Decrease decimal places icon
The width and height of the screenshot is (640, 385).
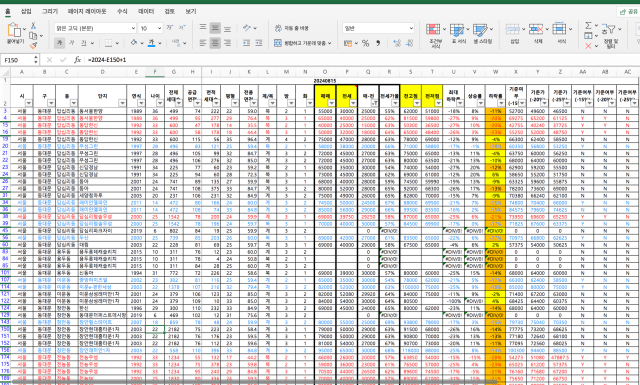[410, 43]
